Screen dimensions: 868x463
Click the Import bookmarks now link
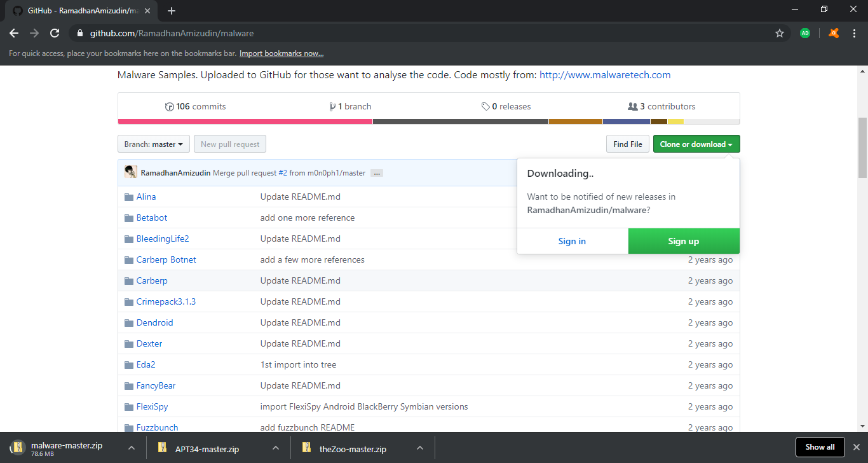(281, 53)
